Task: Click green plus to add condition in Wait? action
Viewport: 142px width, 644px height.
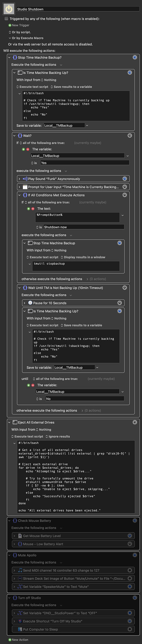Action: coord(24,149)
